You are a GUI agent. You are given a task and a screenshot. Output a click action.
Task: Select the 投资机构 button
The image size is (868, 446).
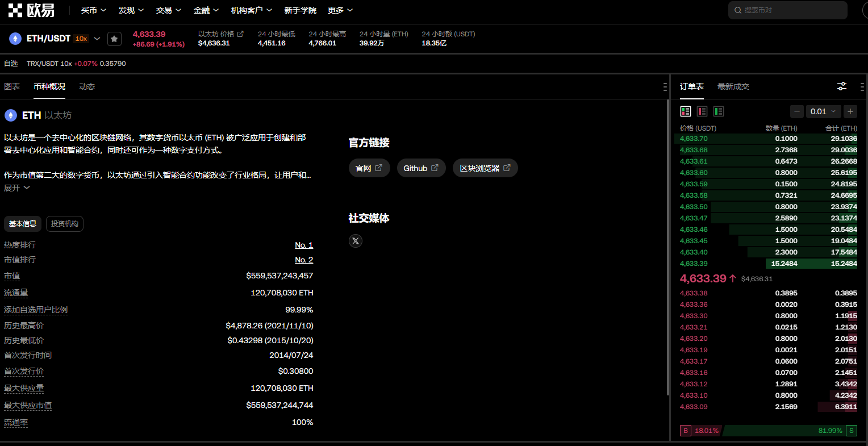pyautogui.click(x=65, y=224)
